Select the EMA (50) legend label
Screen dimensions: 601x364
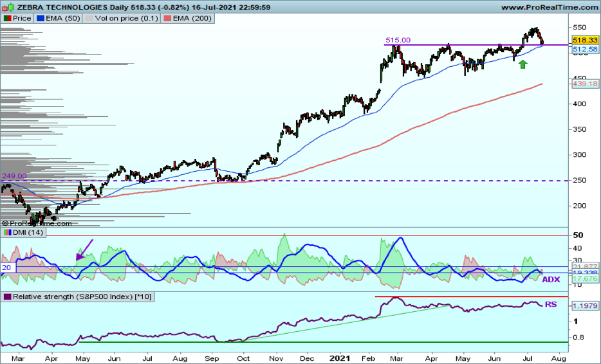point(62,19)
